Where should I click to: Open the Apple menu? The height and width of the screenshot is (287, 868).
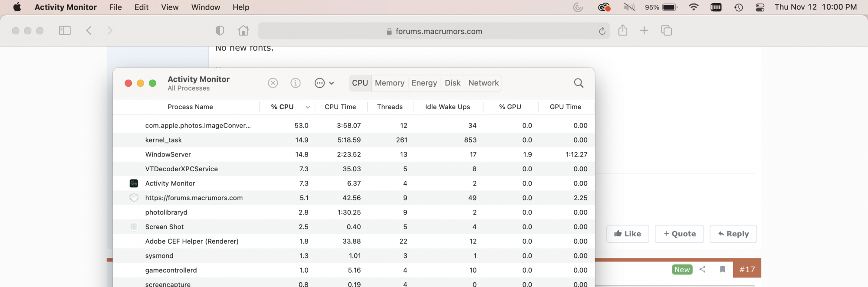click(x=17, y=7)
